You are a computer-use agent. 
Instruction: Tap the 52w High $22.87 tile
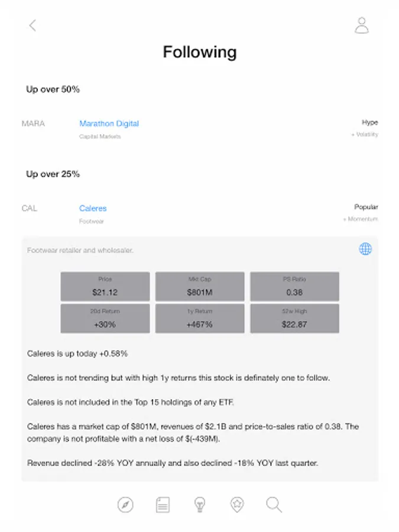click(294, 319)
